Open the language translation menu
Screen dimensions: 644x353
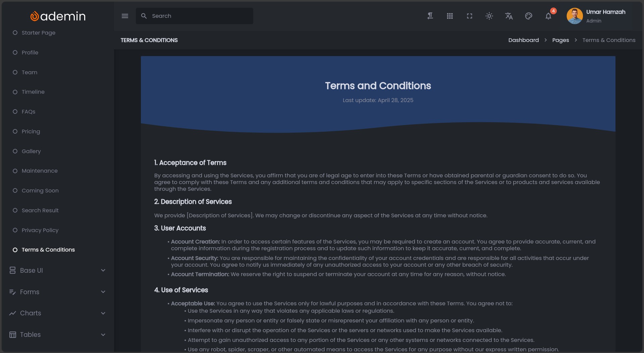click(509, 16)
